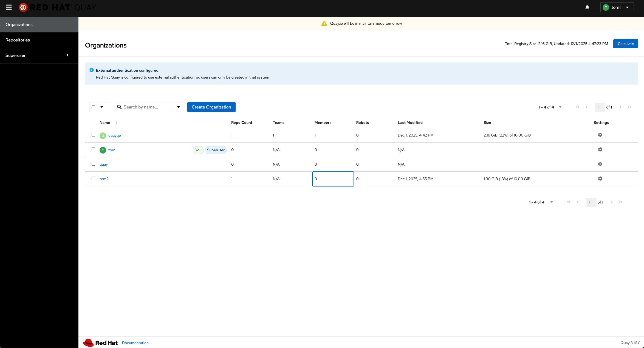Open settings gear for tom1 row
The height and width of the screenshot is (348, 644).
[x=600, y=149]
